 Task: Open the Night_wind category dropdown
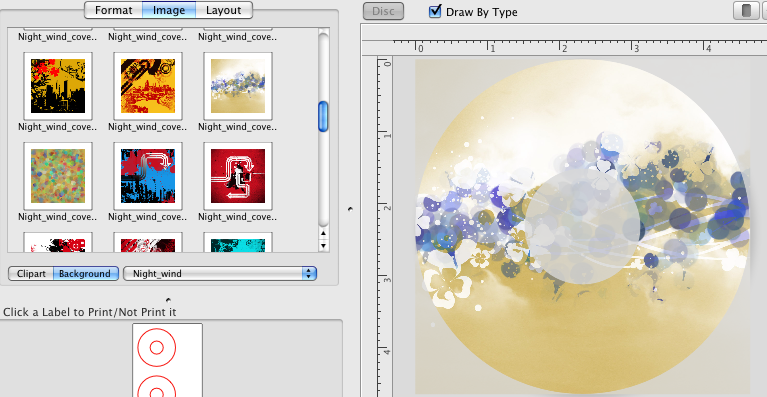pos(220,274)
